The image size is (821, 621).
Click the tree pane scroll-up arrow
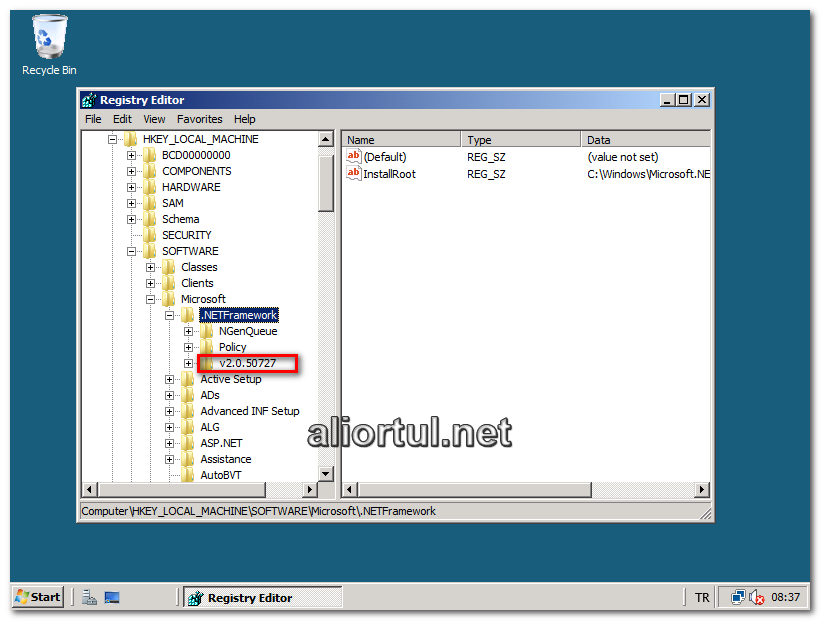pos(326,139)
